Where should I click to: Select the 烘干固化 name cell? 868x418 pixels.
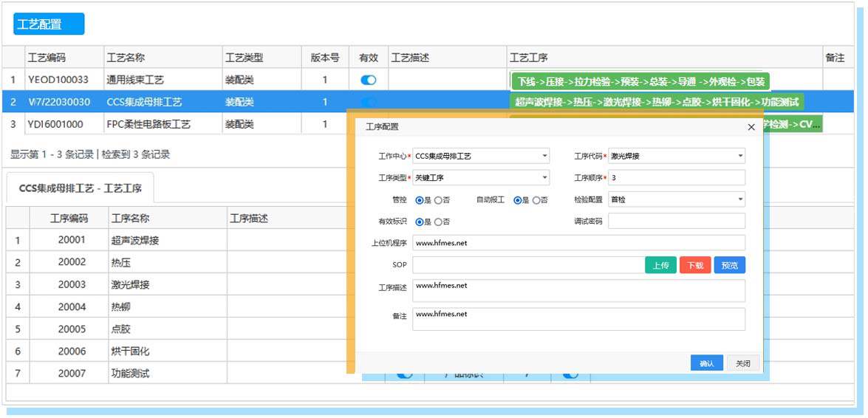168,351
